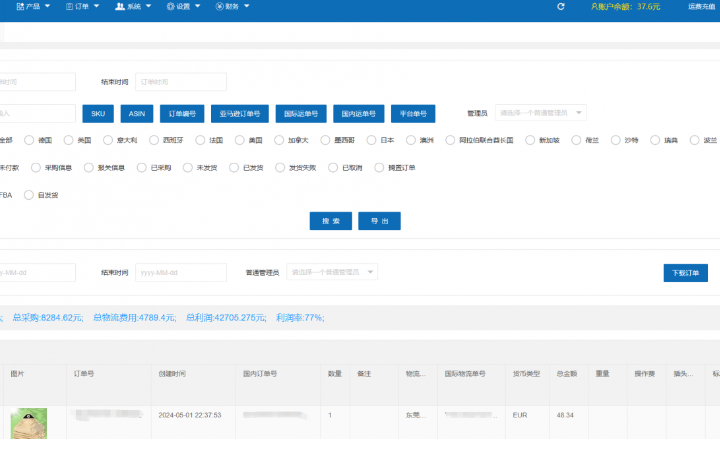Click the 订单编号 button
This screenshot has width=720, height=450.
point(182,113)
